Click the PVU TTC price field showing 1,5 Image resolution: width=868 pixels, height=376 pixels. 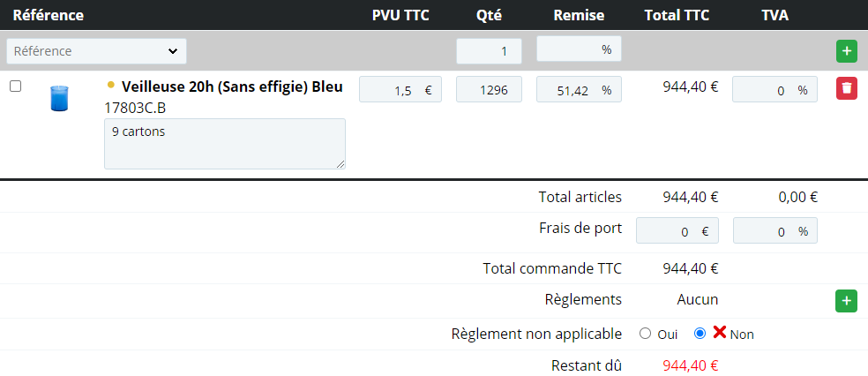[400, 89]
